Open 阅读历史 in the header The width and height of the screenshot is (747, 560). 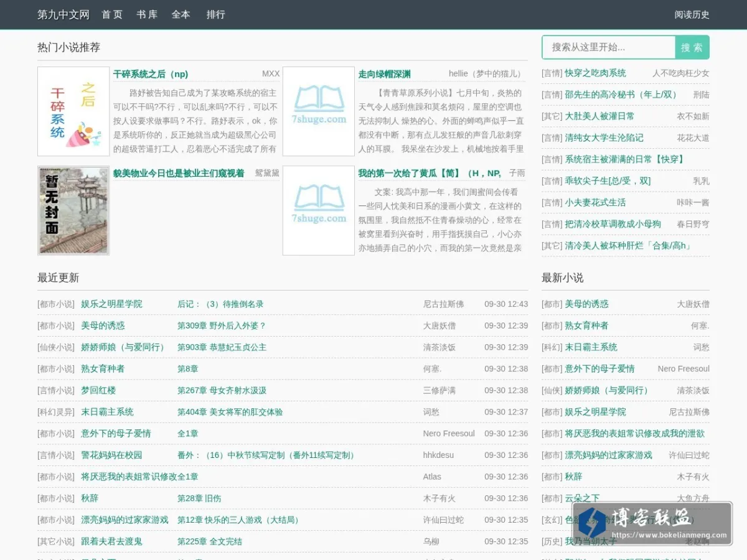coord(692,14)
